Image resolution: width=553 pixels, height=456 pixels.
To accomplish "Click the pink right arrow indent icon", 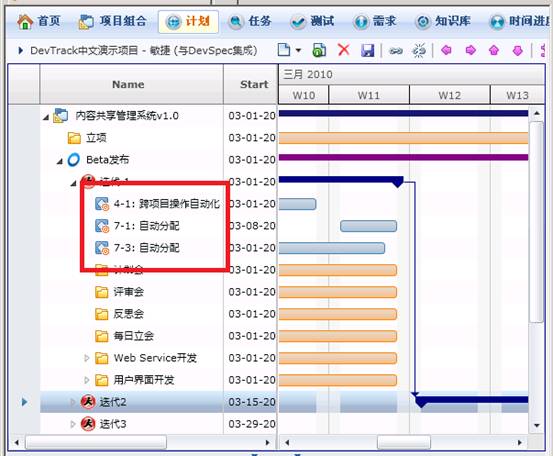I will click(x=470, y=50).
